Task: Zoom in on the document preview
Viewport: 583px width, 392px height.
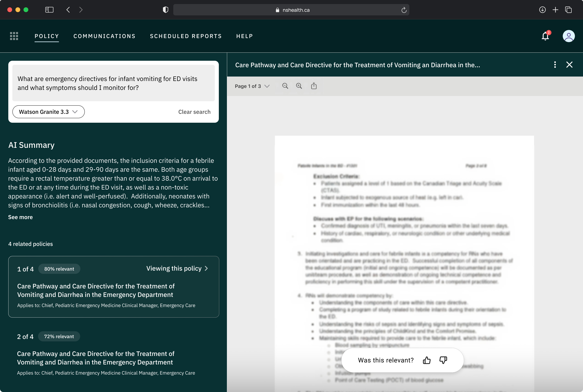Action: coord(299,86)
